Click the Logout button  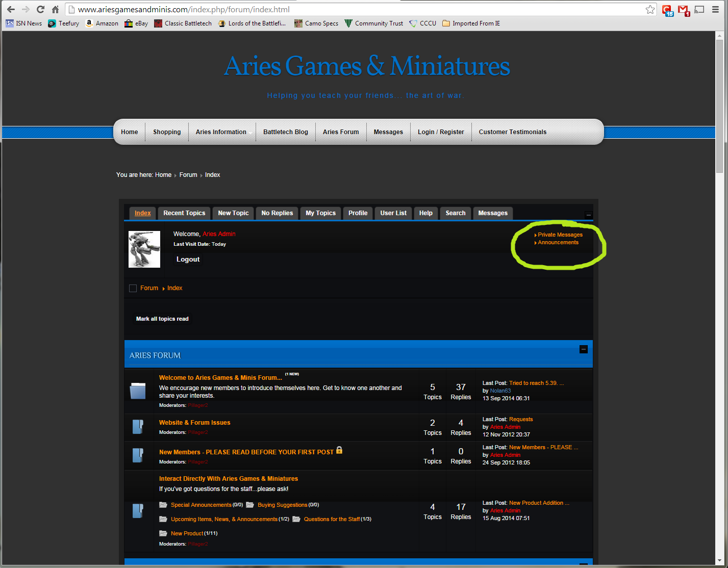188,260
